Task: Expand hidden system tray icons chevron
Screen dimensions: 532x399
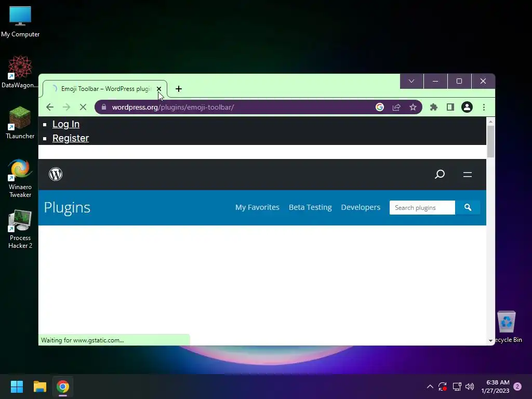Action: tap(430, 387)
